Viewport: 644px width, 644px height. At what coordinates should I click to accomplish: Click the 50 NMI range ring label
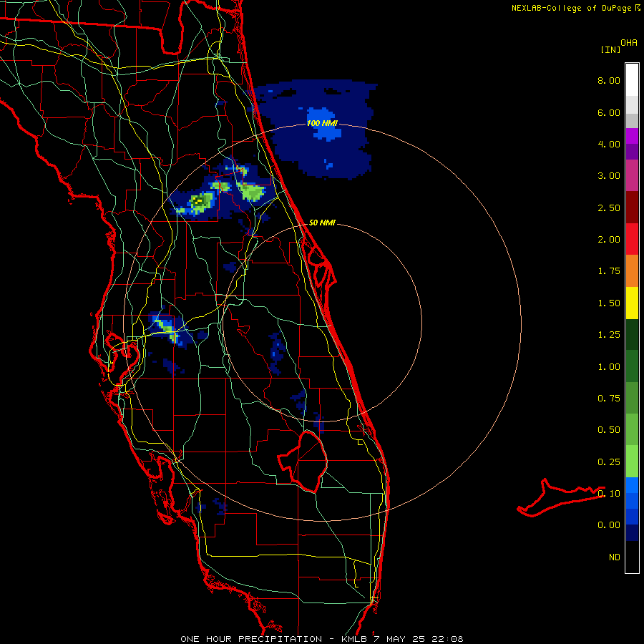pyautogui.click(x=322, y=223)
